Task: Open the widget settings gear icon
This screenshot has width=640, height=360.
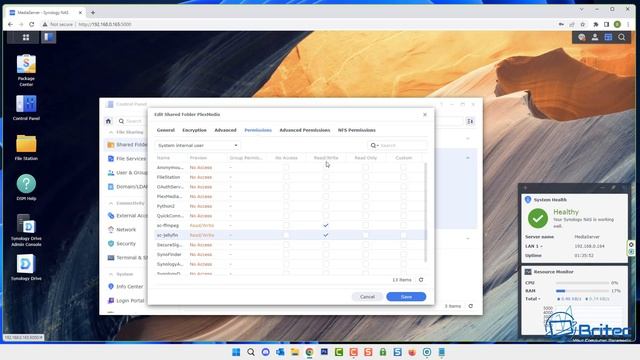Action: 631,244
